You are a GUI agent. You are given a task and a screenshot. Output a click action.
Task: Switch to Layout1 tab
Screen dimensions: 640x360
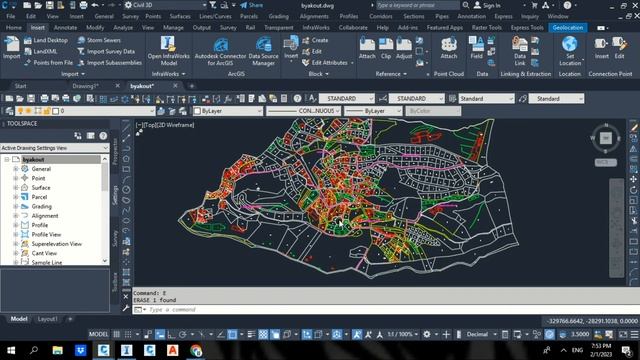tap(47, 319)
